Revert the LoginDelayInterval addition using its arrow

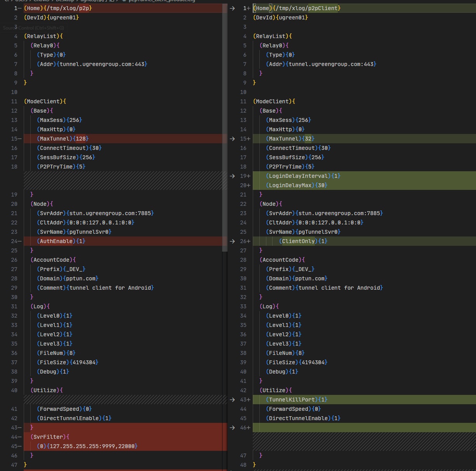point(232,176)
